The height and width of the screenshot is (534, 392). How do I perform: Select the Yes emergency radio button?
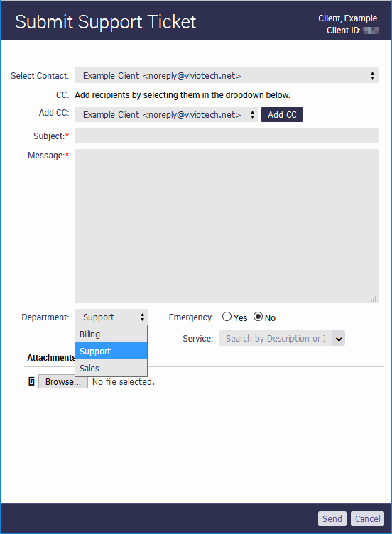pos(227,317)
